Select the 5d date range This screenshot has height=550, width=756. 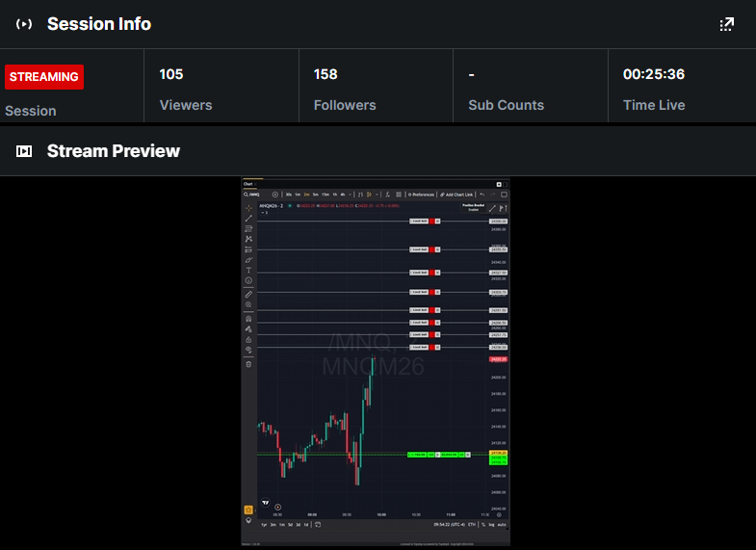coord(290,524)
